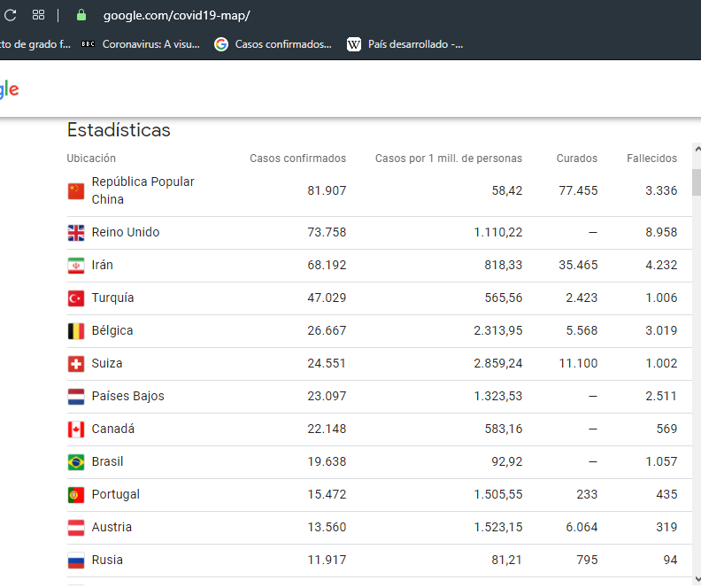701x588 pixels.
Task: Click the Google logo
Action: coord(9,89)
